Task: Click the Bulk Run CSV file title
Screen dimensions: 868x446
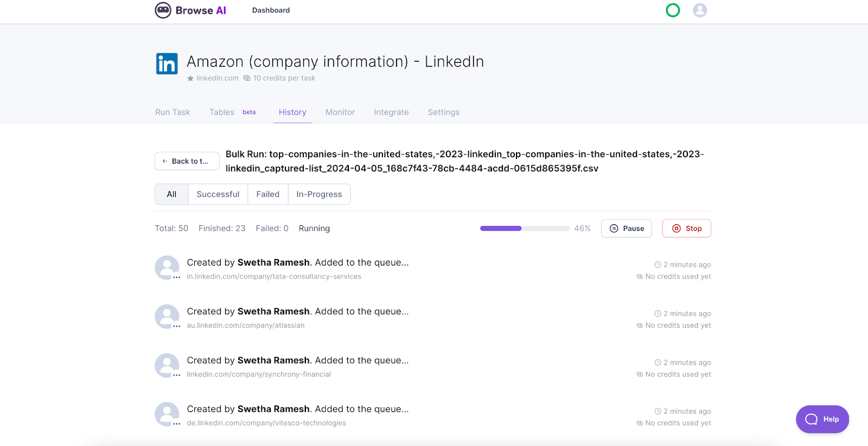Action: pos(465,161)
